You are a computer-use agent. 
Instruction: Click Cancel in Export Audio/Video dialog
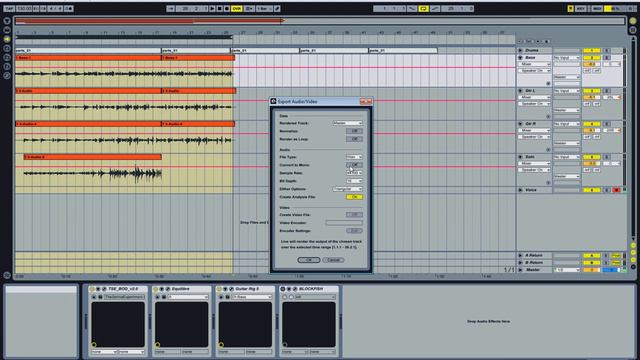click(333, 260)
